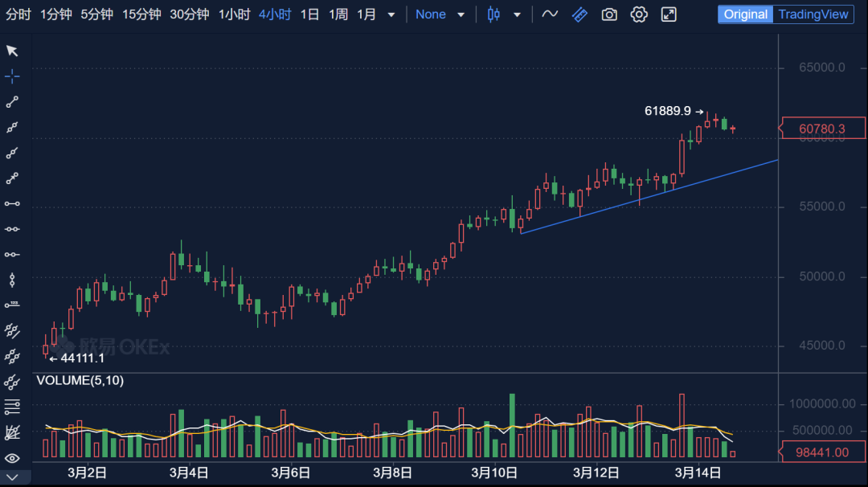Select the Gann fan drawing tool
Screen dimensions: 868x487
point(12,433)
